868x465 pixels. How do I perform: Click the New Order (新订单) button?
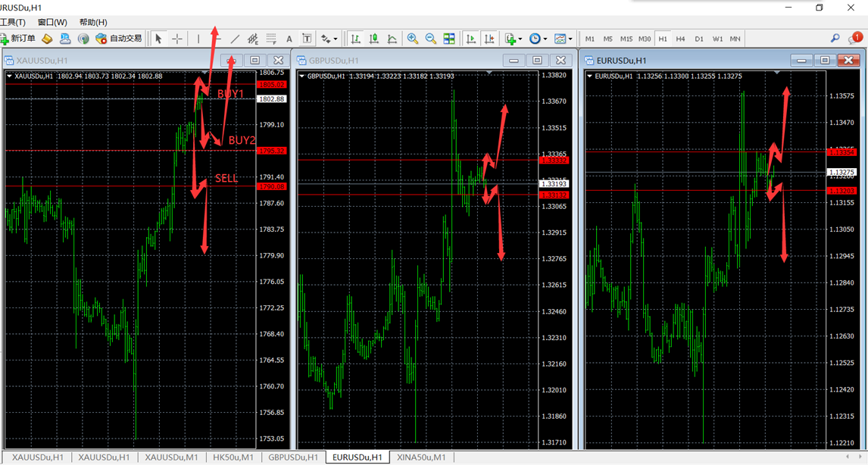(18, 39)
